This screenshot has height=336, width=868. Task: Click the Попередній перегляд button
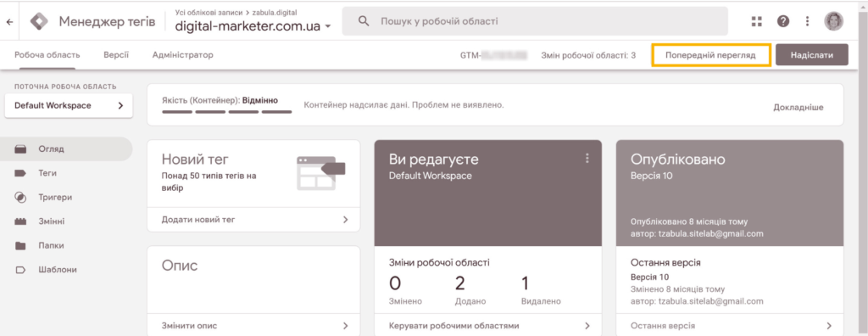coord(711,55)
